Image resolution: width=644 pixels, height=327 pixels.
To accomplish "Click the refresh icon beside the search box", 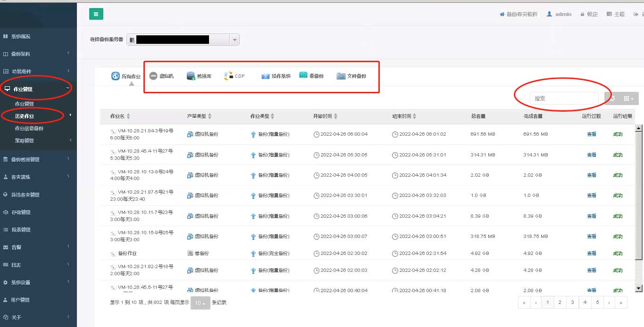I will click(x=612, y=98).
